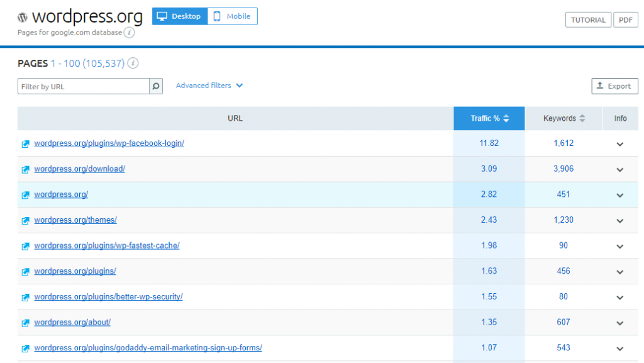644x363 pixels.
Task: Open external link icon for wordpress.org/download/ row
Action: [25, 169]
